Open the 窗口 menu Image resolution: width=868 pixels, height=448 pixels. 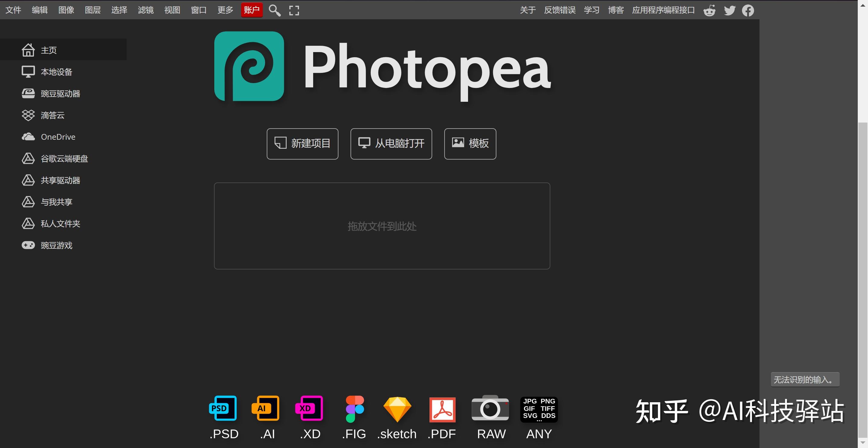[x=199, y=10]
